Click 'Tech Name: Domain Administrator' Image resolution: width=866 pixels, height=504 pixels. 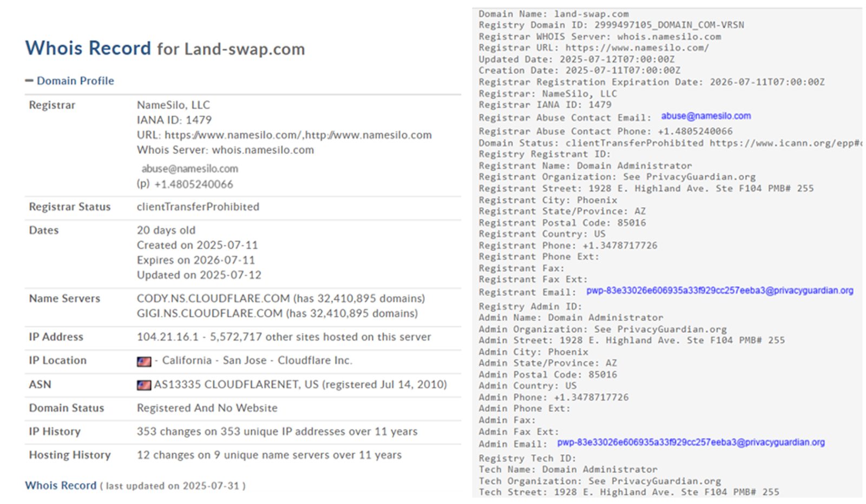(x=568, y=469)
